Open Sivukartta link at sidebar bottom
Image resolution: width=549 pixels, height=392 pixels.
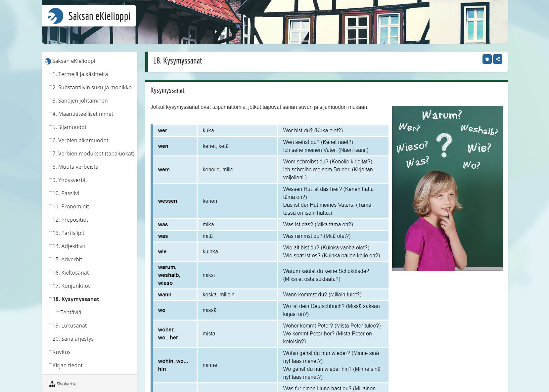(x=66, y=384)
